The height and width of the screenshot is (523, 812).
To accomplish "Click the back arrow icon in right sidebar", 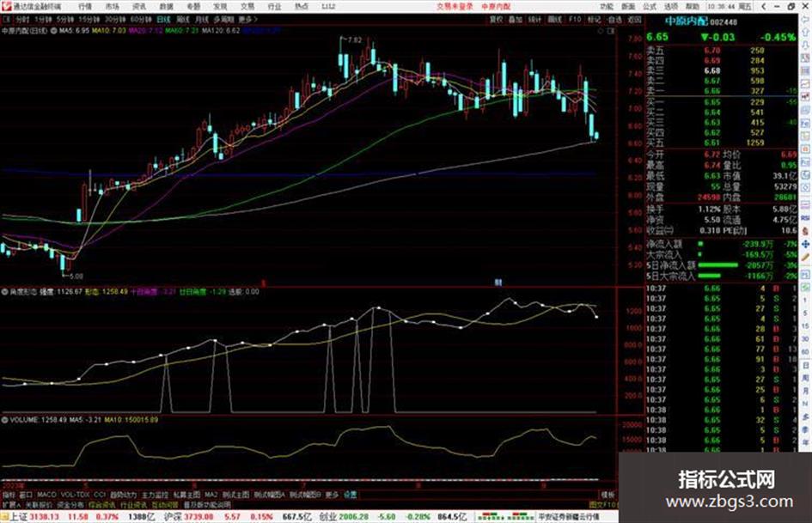I will [806, 19].
